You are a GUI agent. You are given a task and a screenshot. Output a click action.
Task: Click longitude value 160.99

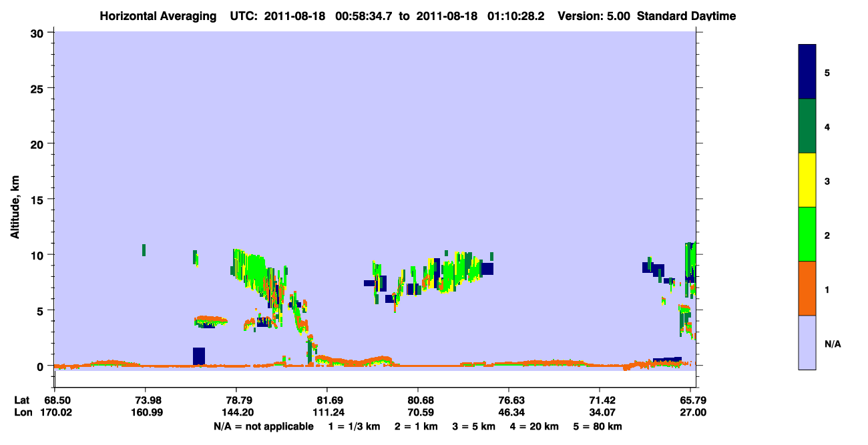[146, 413]
